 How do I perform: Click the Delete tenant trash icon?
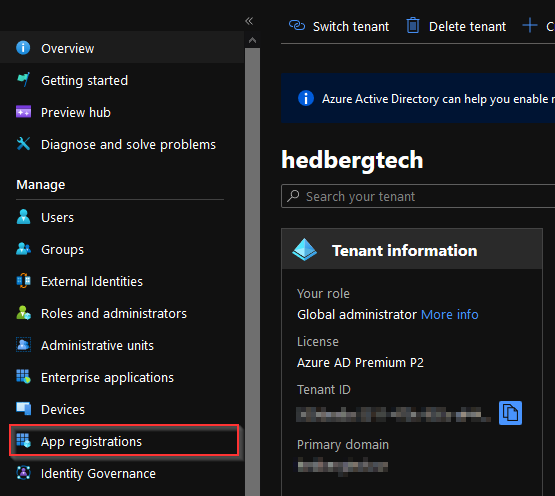pyautogui.click(x=413, y=25)
